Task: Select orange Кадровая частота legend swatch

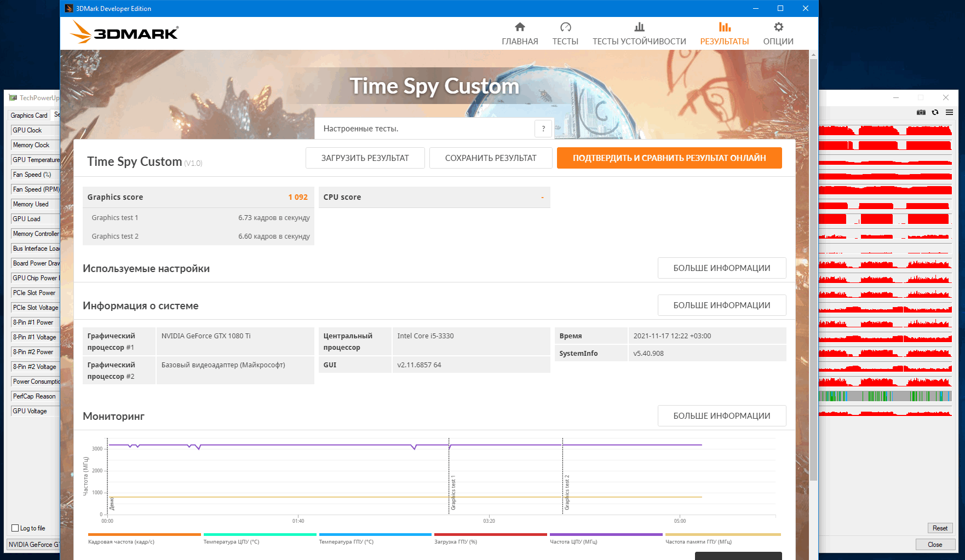Action: 145,535
